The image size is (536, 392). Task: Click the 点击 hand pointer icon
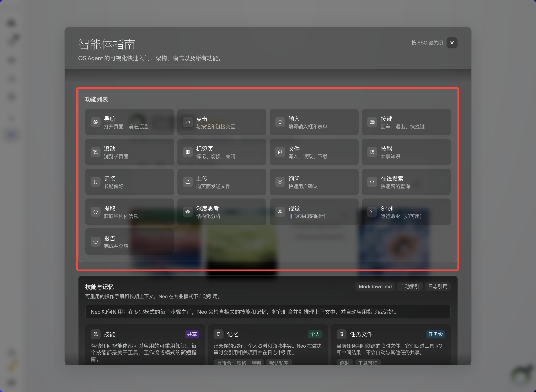pyautogui.click(x=188, y=122)
